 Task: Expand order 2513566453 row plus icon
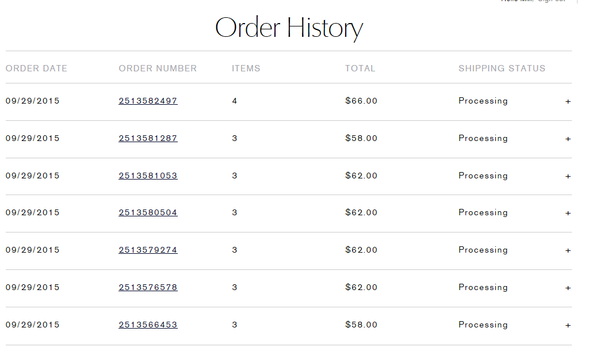(568, 325)
